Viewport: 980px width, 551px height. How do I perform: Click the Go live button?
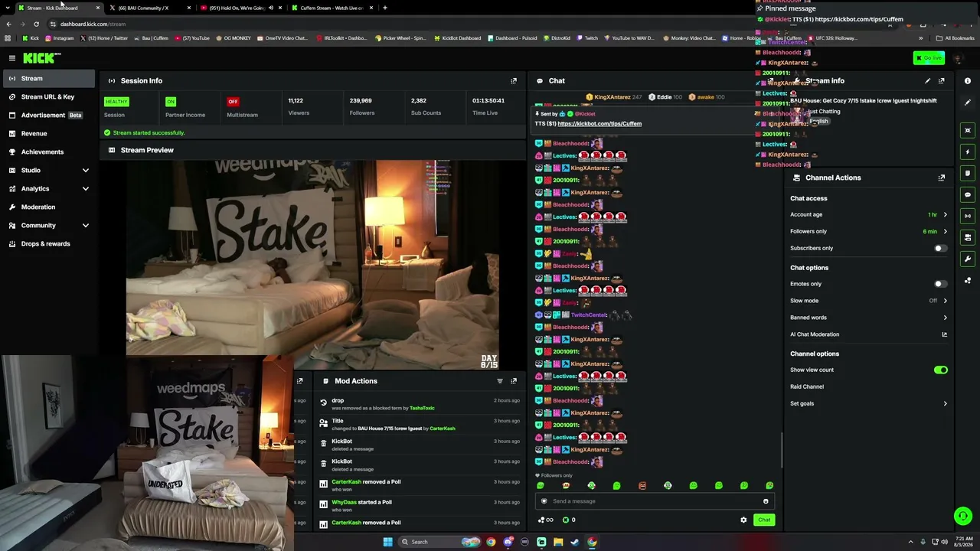929,58
